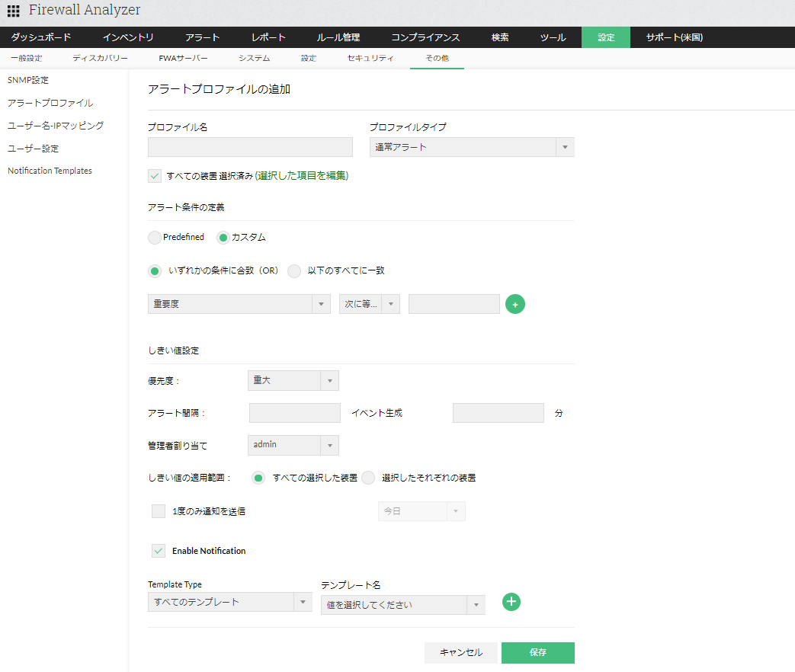Go to the ダッシュボード menu
Image resolution: width=795 pixels, height=672 pixels.
point(41,37)
